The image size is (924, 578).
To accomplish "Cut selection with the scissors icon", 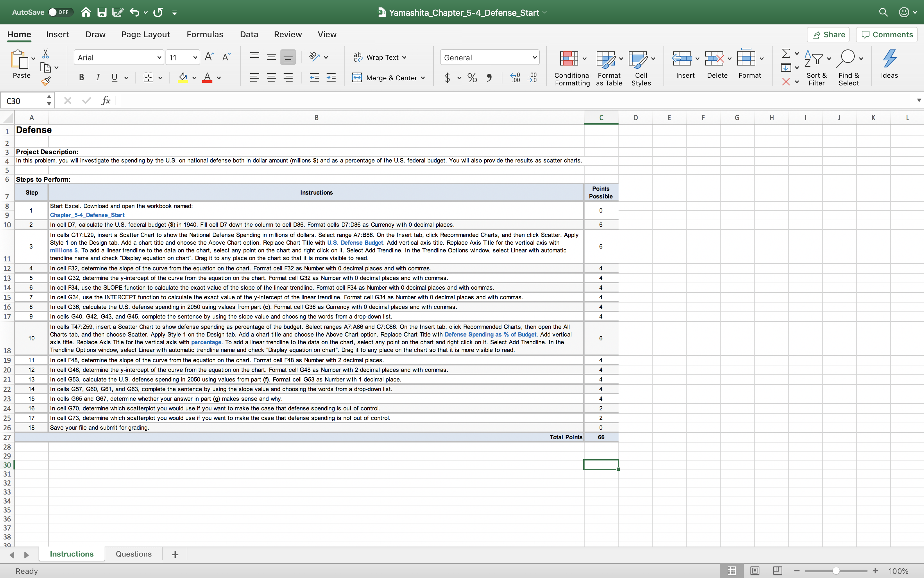I will tap(46, 54).
